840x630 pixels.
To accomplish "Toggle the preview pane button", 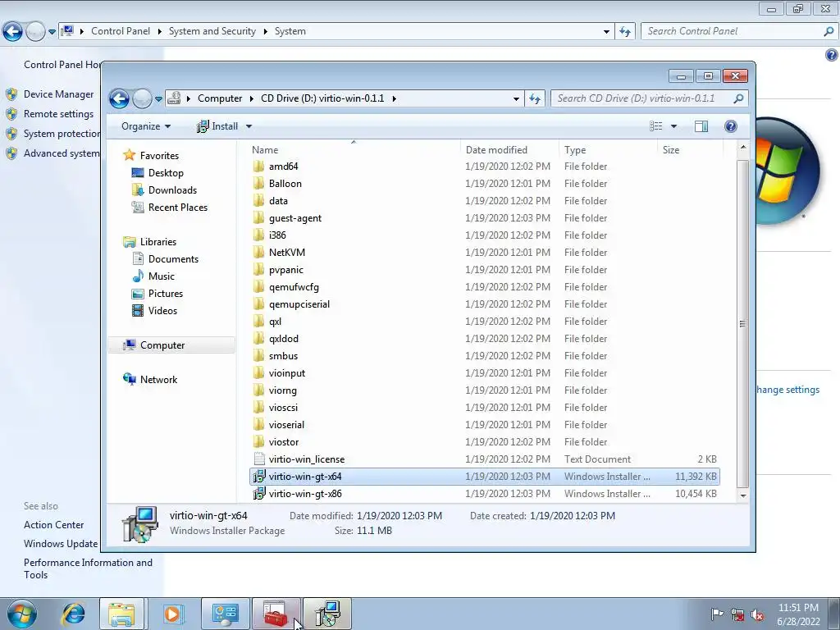I will (x=701, y=126).
